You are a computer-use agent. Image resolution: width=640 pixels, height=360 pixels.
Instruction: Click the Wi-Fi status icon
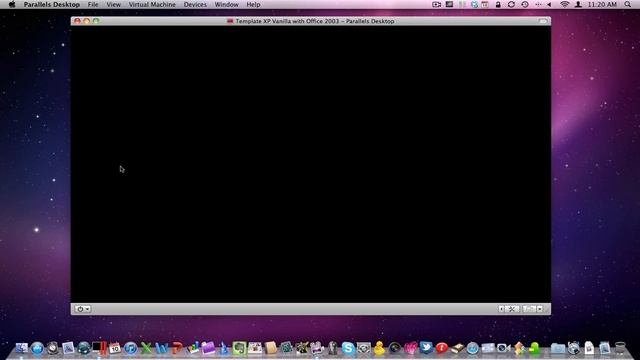(x=564, y=4)
